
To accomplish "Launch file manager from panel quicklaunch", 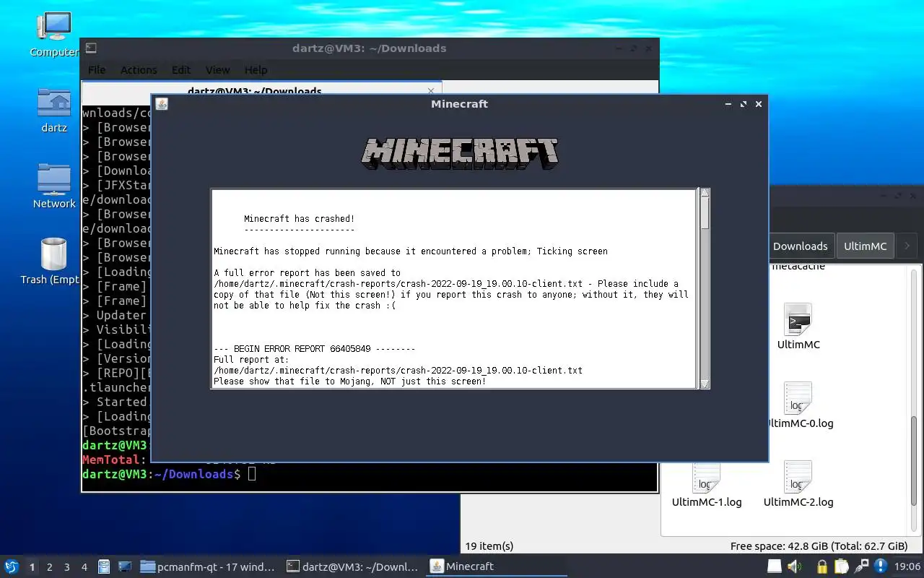I will [104, 566].
